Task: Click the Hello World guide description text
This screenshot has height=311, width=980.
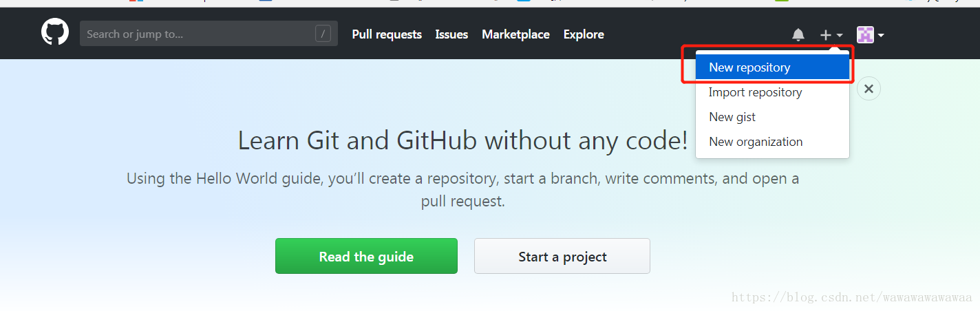Action: tap(462, 190)
